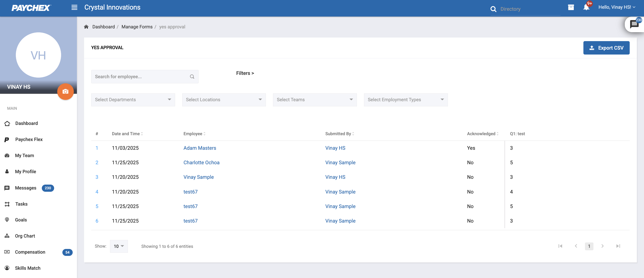Open the floating chat messages icon

(634, 25)
